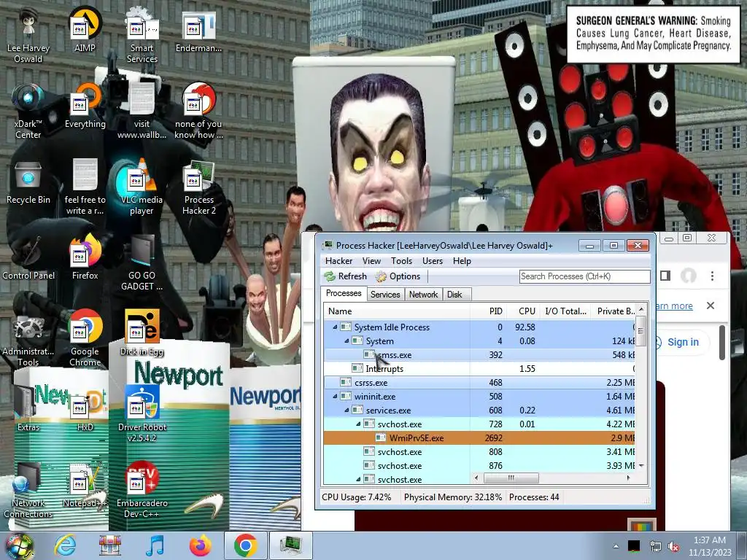The height and width of the screenshot is (560, 747).
Task: Sort processes by the PID column header
Action: (x=488, y=311)
